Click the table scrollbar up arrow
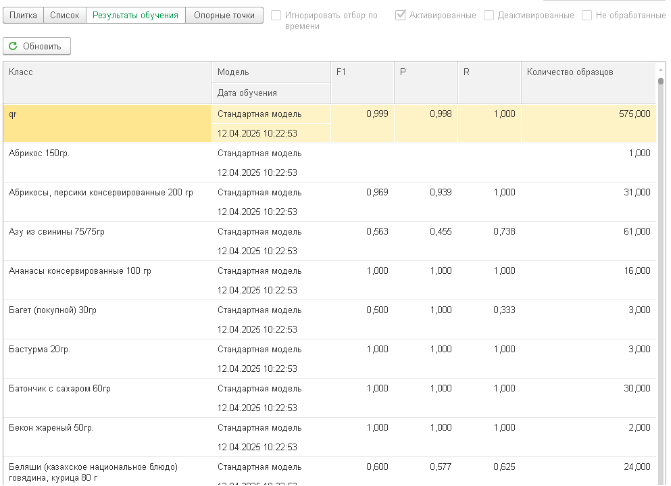Viewport: 671px width, 486px height. coord(660,70)
